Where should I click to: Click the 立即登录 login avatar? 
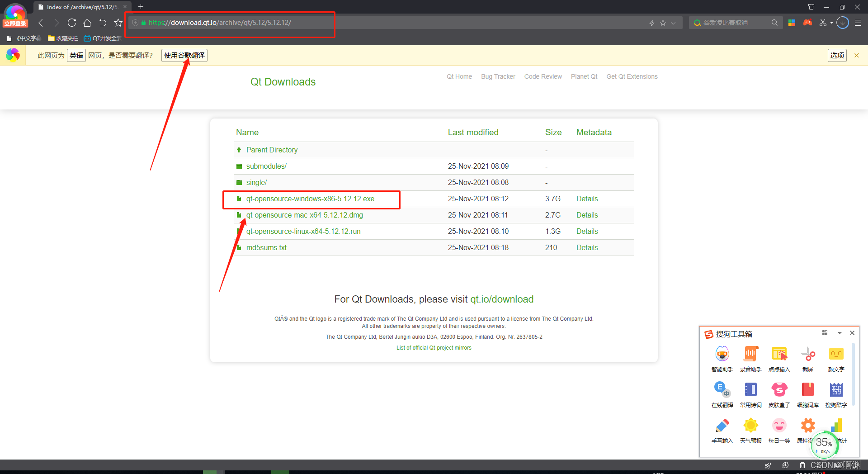click(15, 15)
